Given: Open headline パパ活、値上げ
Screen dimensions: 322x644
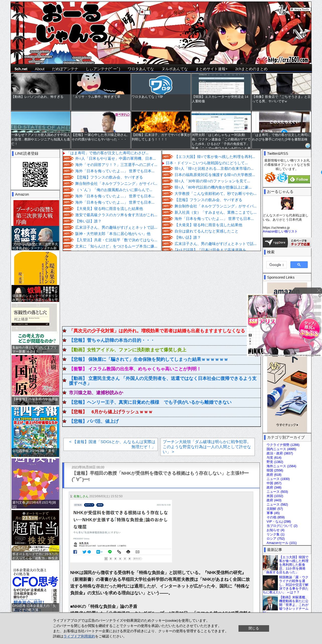Looking at the screenshot, I should (x=94, y=421).
